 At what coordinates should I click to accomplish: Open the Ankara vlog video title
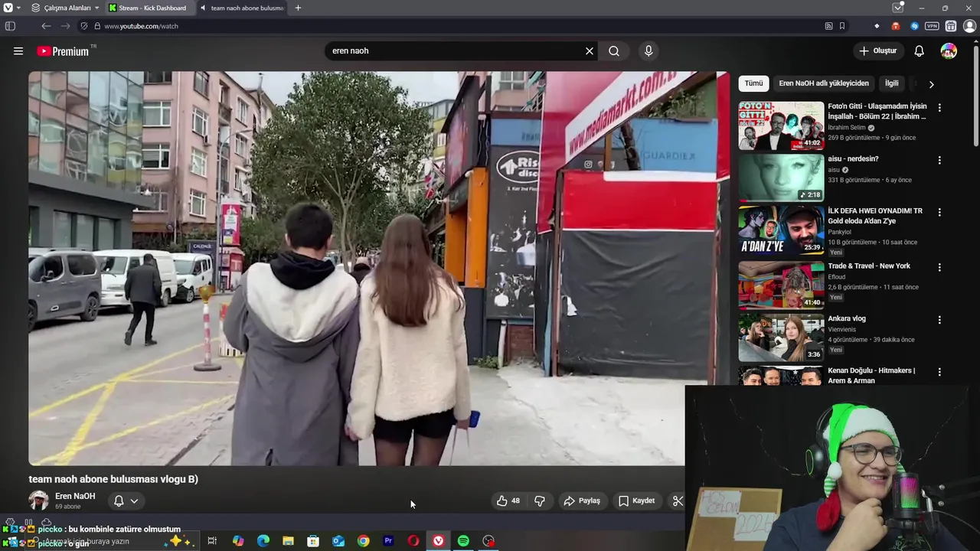(x=847, y=318)
